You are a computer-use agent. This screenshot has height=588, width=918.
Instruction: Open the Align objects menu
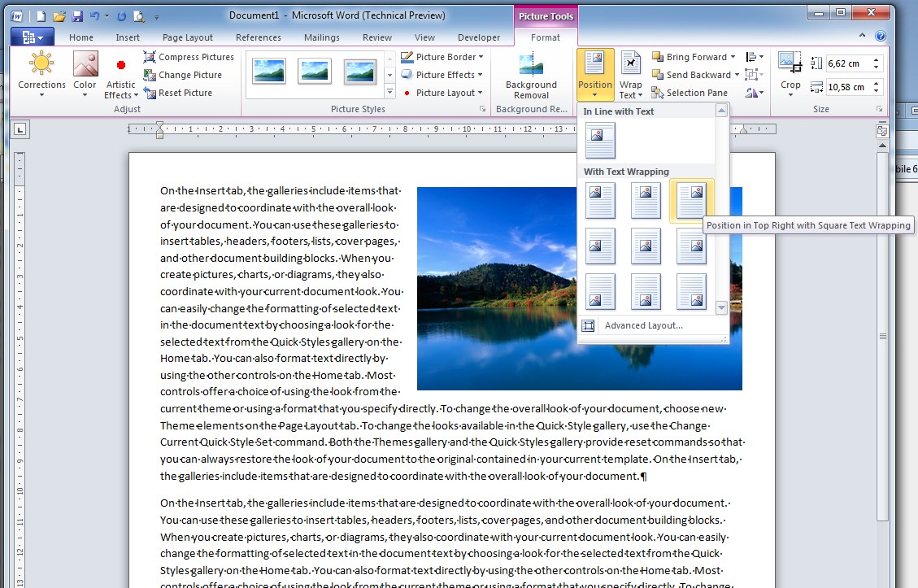[x=754, y=57]
